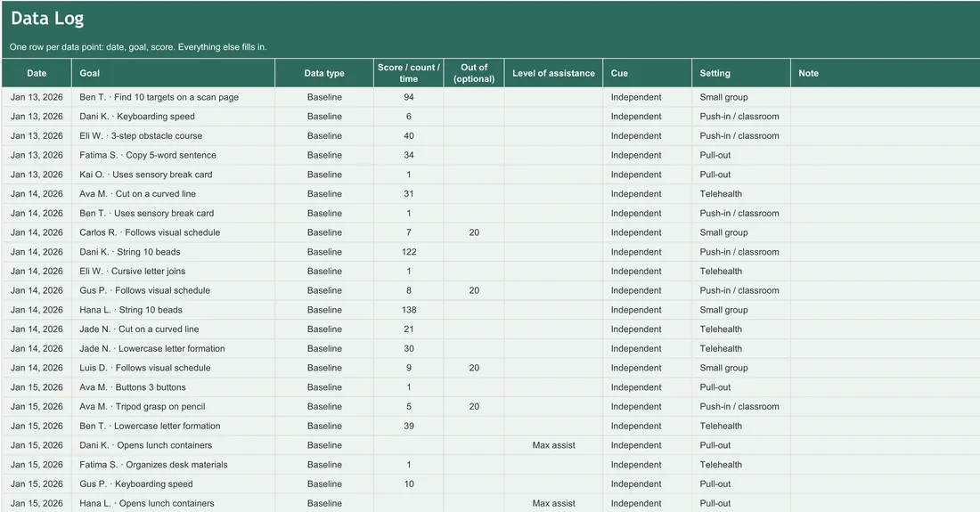Select Pull-out setting in Fatima S. sentence row
Screen dimensions: 980x512
[x=741, y=155]
